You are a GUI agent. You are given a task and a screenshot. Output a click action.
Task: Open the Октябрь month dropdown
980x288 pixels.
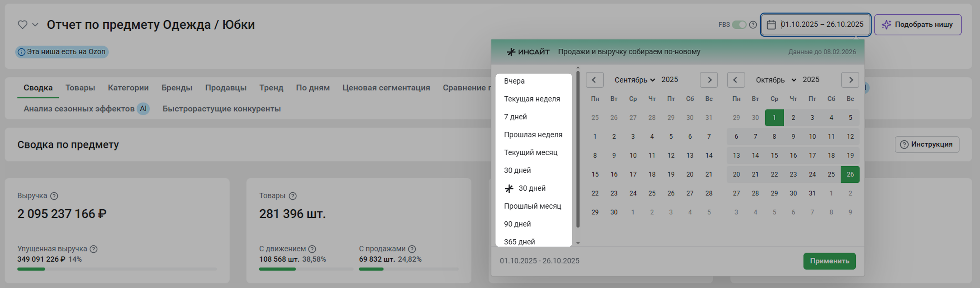776,80
